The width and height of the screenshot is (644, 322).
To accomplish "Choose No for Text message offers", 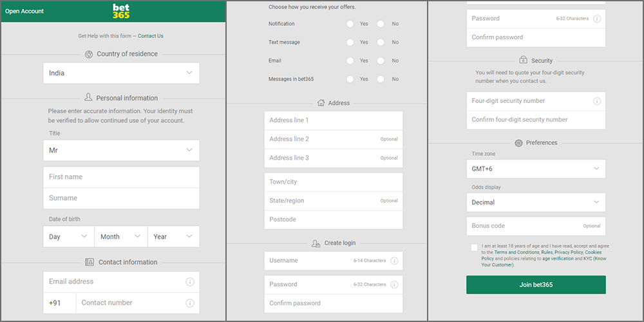I will click(381, 43).
